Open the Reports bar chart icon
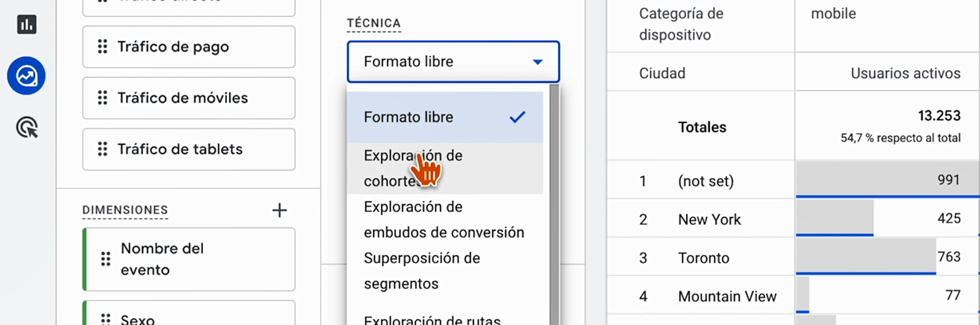 26,25
